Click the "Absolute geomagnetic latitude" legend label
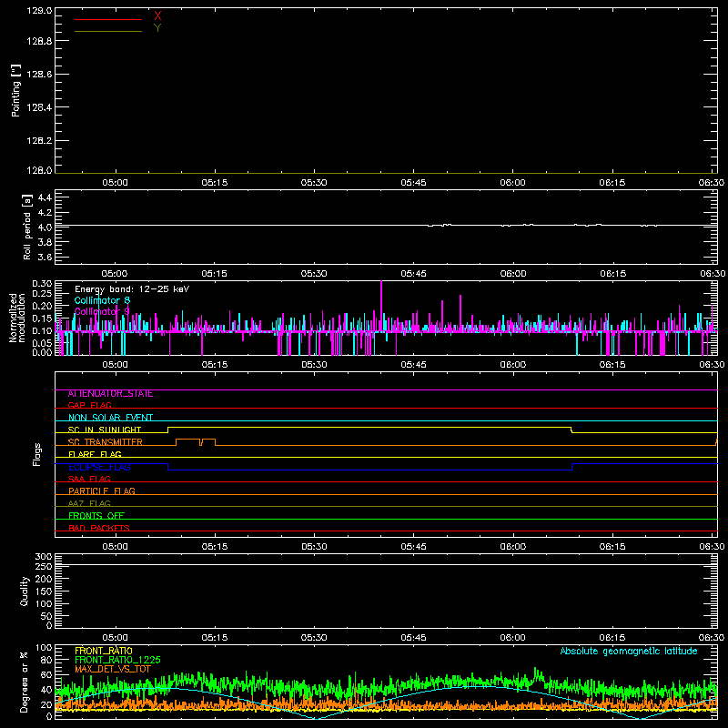Screen dimensions: 728x728 pos(629,651)
